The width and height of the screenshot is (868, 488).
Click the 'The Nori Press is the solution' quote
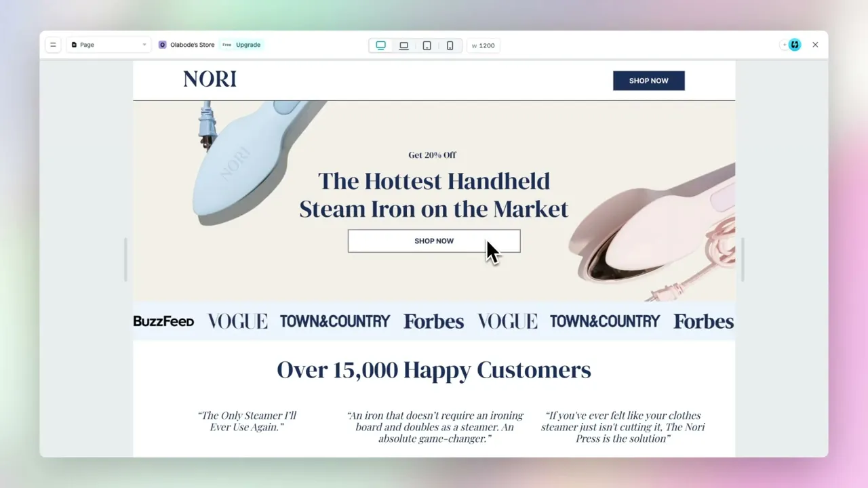point(623,427)
